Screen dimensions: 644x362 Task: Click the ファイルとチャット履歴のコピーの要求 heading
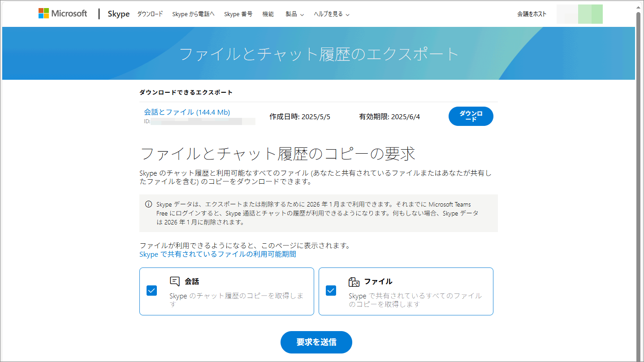[x=278, y=154]
